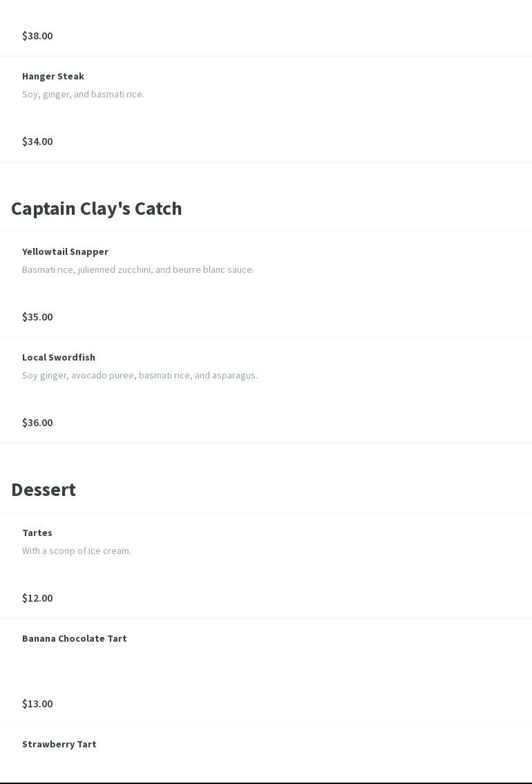The image size is (532, 784).
Task: Select the $36.00 price
Action: click(37, 423)
